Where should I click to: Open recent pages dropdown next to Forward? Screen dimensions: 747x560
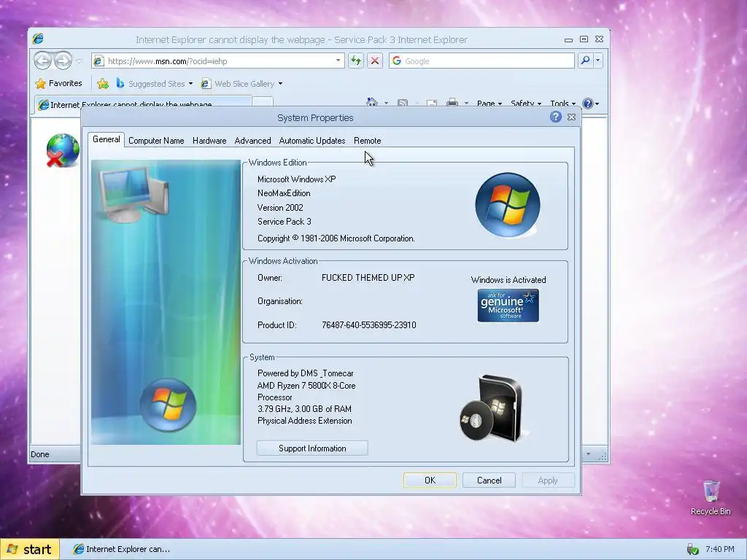tap(79, 61)
